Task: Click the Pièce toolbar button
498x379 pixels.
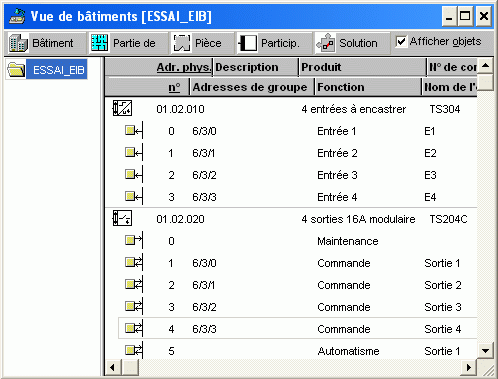Action: tap(202, 43)
